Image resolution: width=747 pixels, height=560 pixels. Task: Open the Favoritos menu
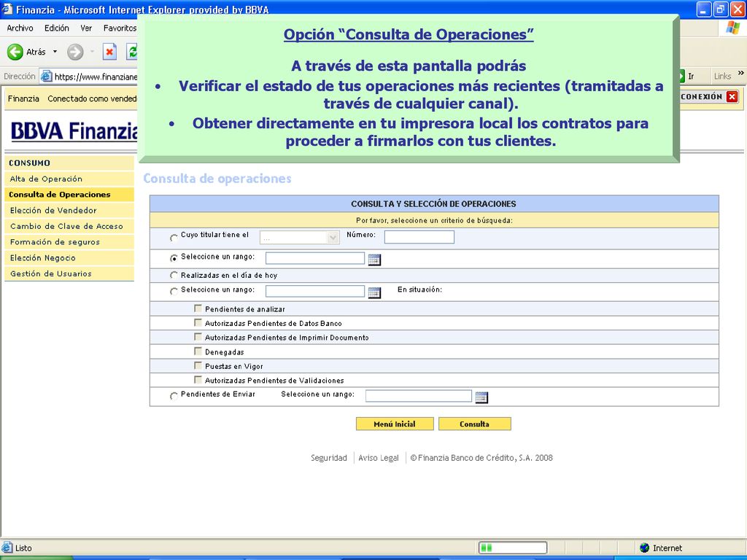click(120, 28)
